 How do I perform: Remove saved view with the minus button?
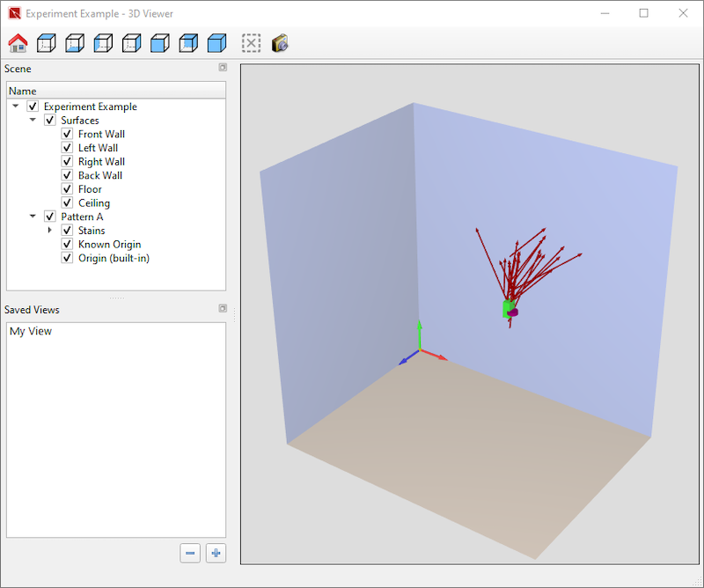point(190,553)
